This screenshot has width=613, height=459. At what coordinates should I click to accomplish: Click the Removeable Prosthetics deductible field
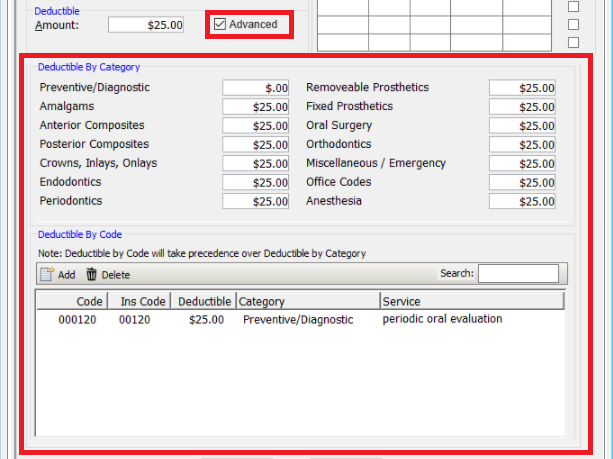pos(522,88)
